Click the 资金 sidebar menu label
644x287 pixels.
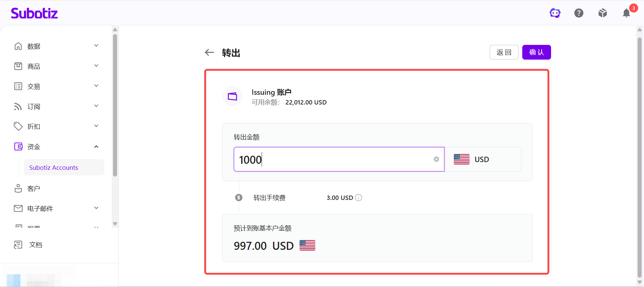(34, 147)
